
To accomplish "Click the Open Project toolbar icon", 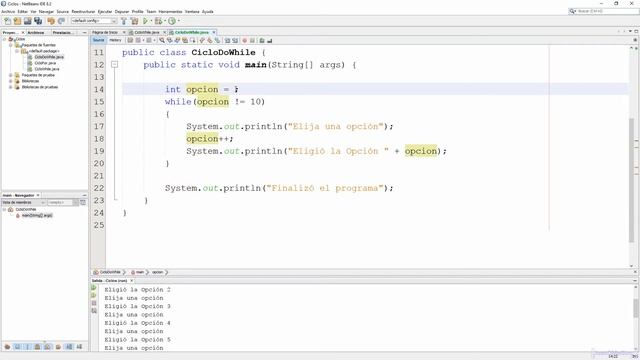I will (x=28, y=21).
